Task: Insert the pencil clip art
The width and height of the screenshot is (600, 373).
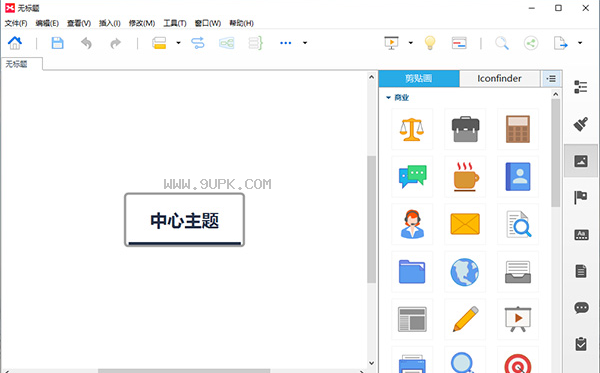Action: [x=465, y=319]
